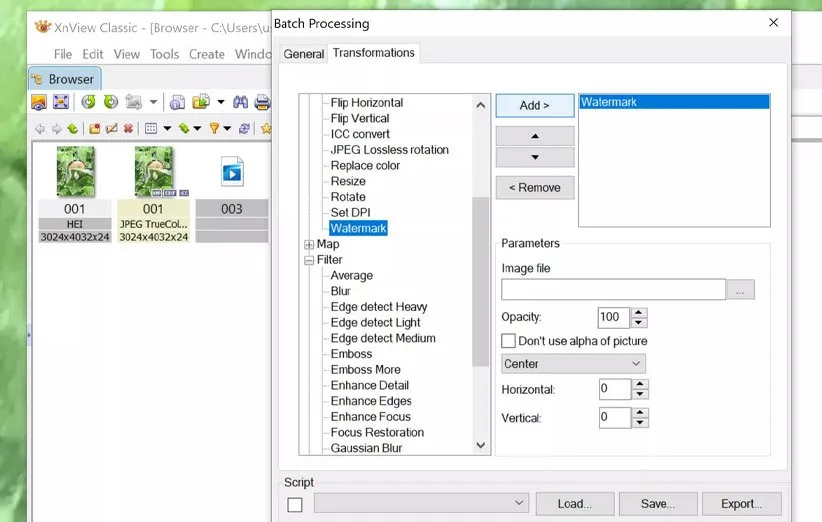Screen dimensions: 822x522
Task: Open the Center position dropdown
Action: 573,364
